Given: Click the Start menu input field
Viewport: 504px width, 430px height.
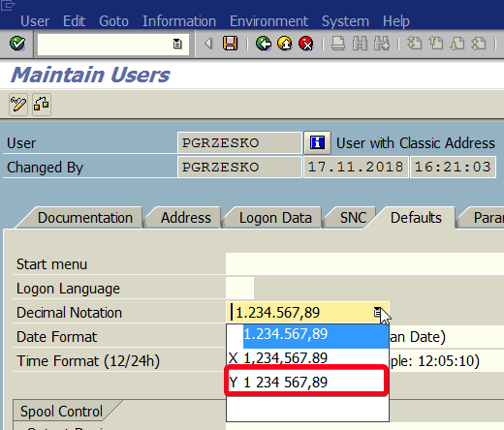Looking at the screenshot, I should coord(364,263).
